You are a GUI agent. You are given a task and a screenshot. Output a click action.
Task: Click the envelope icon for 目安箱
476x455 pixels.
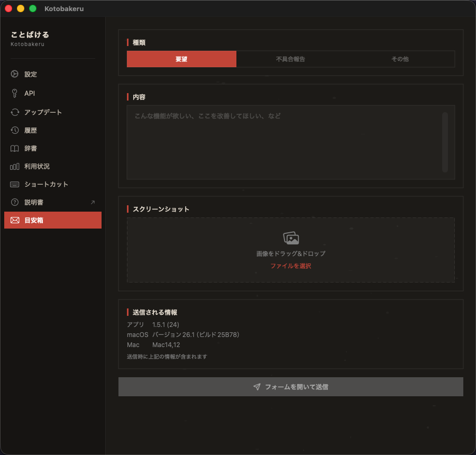15,220
